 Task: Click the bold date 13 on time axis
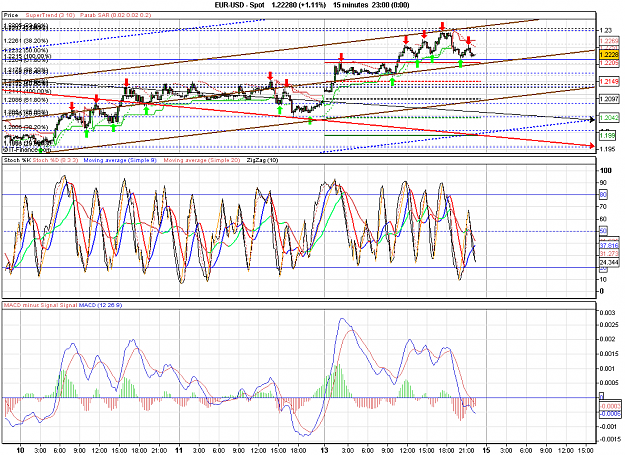(324, 450)
